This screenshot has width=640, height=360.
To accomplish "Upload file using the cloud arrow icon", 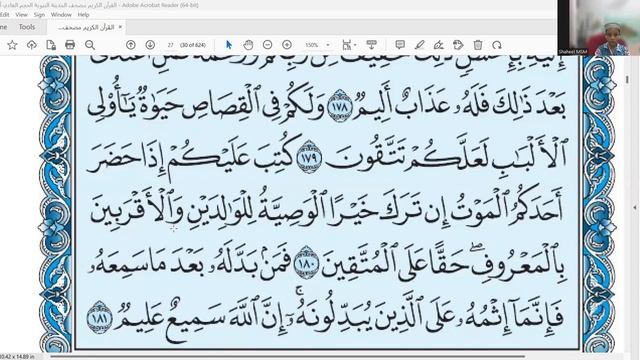I will pos(31,45).
